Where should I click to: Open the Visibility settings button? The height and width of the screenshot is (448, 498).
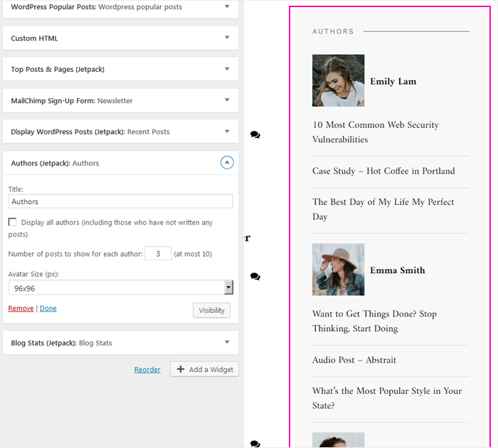[211, 310]
